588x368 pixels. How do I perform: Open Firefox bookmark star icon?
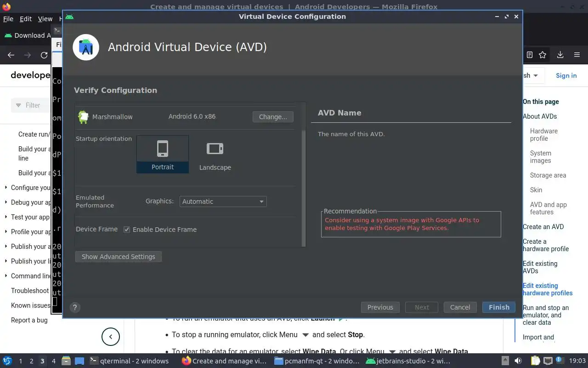pyautogui.click(x=543, y=55)
